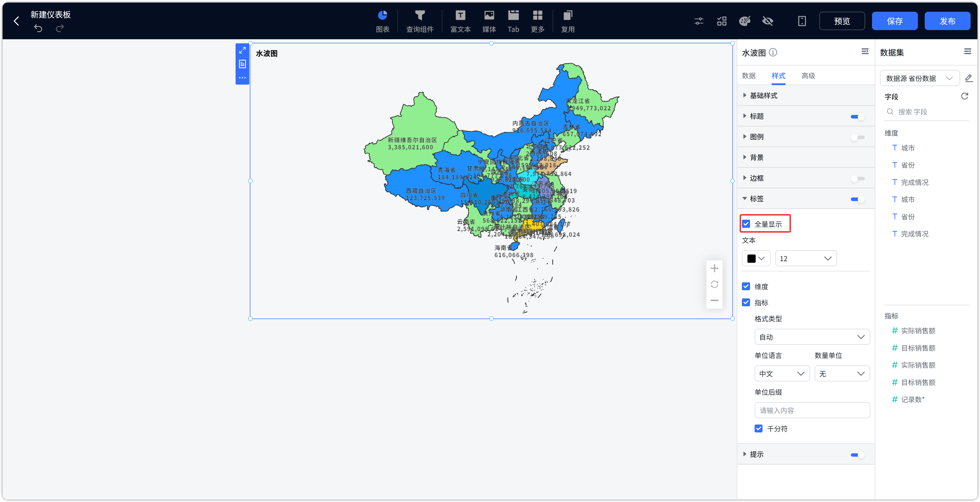Click the 新建仪表板 dashboard title

(x=51, y=15)
